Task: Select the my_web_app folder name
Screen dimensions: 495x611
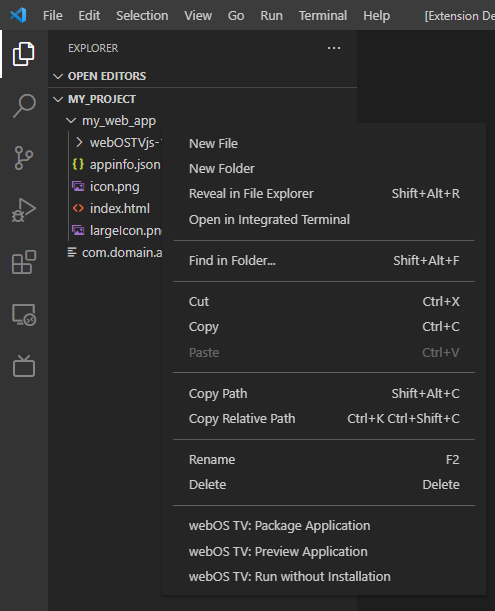Action: click(x=119, y=121)
